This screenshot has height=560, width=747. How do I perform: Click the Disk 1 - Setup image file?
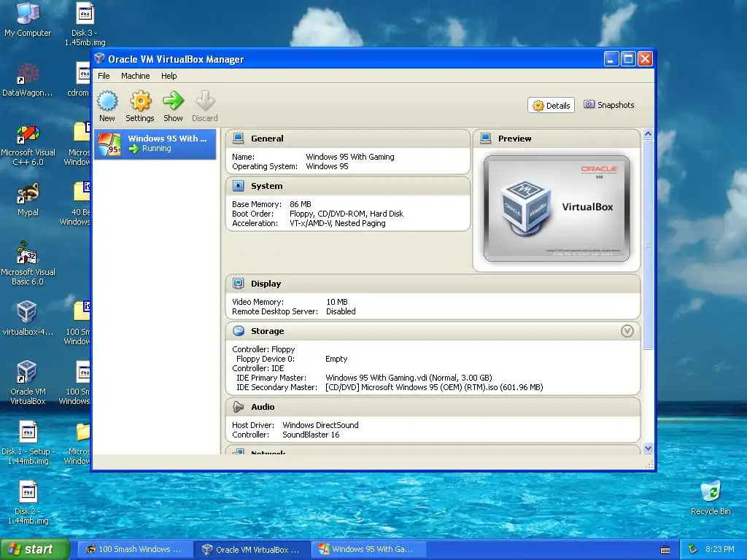click(28, 443)
